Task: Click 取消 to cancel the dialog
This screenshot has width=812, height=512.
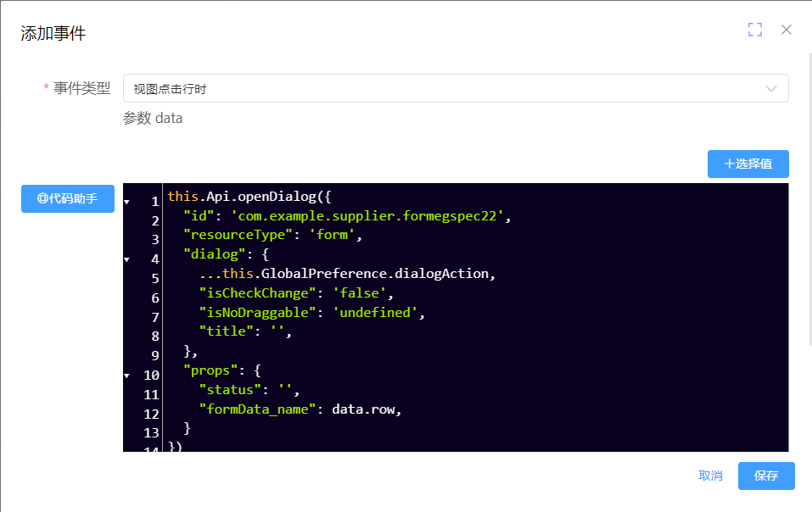Action: [709, 476]
